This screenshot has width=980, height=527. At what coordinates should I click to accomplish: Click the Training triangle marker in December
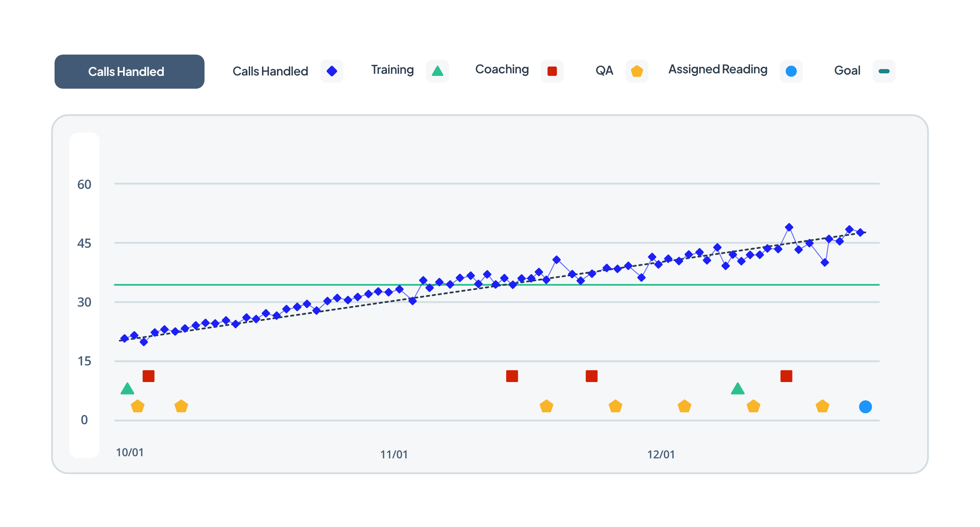(x=738, y=389)
